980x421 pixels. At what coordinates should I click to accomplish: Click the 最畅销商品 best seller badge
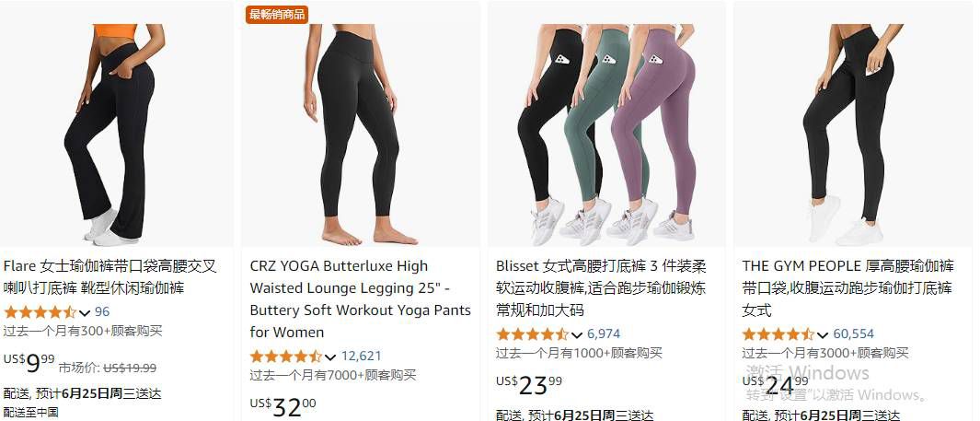[x=277, y=15]
